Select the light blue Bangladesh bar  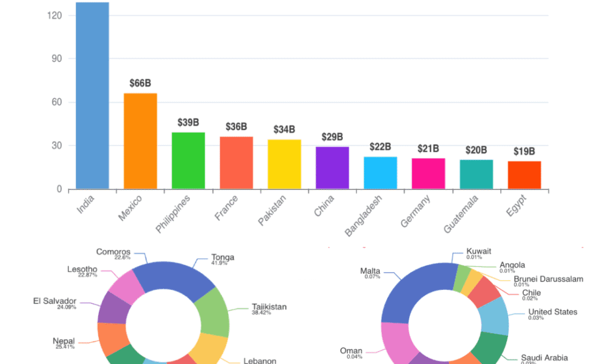click(380, 173)
